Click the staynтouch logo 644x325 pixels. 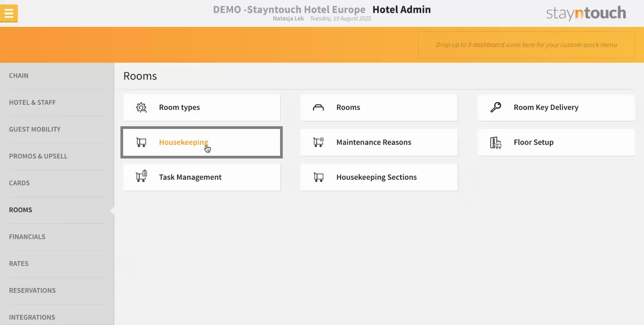586,13
